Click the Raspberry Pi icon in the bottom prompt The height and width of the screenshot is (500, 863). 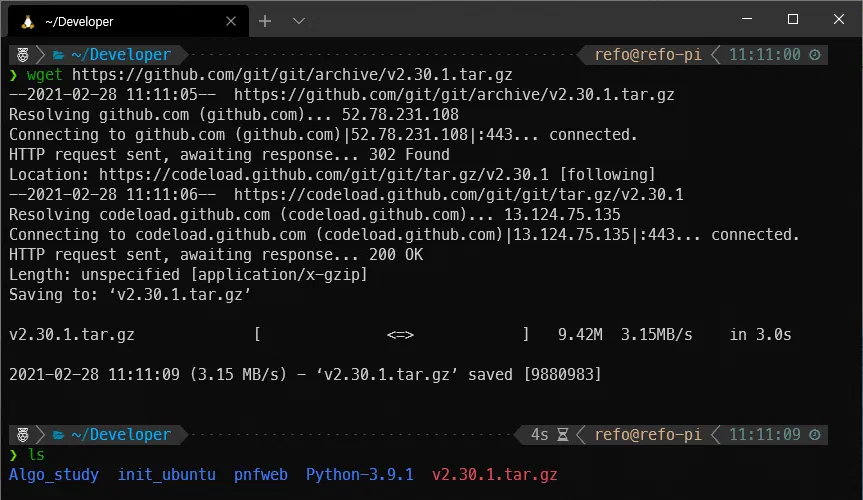click(20, 435)
